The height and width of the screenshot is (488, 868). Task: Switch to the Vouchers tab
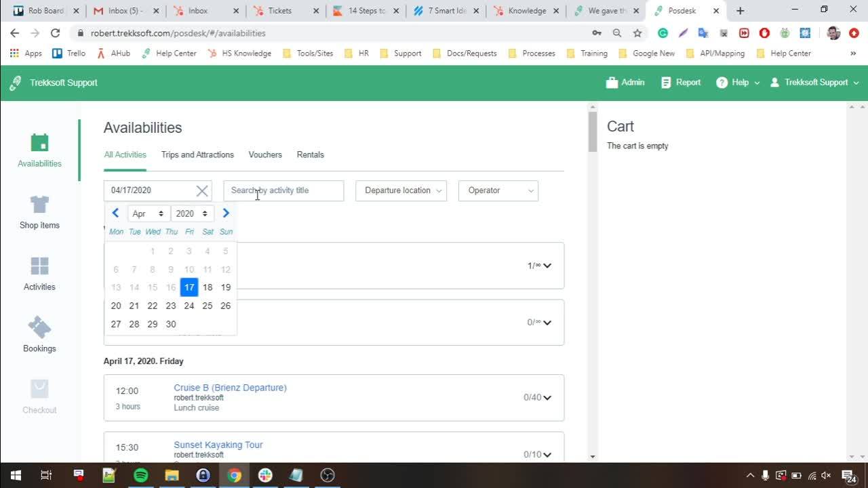coord(265,155)
